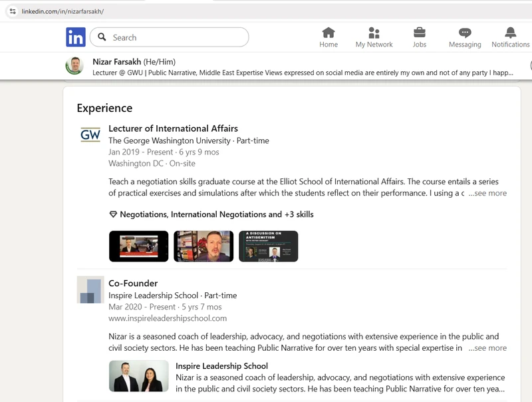The height and width of the screenshot is (402, 532).
Task: Open the first red video thumbnail
Action: 138,246
